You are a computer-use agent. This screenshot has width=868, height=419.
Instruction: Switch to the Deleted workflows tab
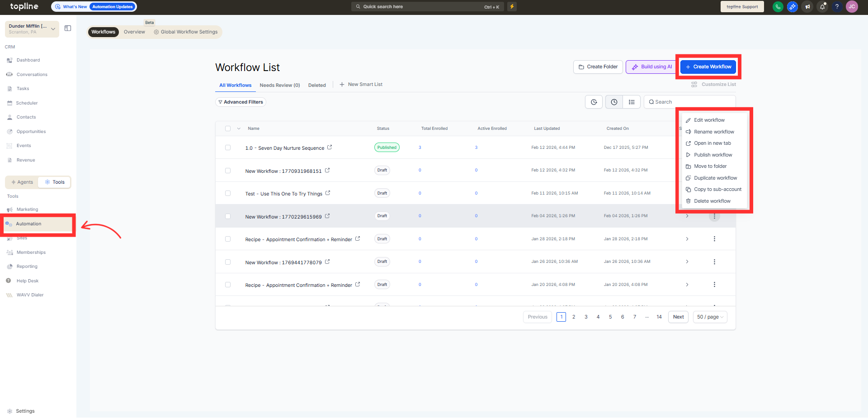click(x=317, y=85)
